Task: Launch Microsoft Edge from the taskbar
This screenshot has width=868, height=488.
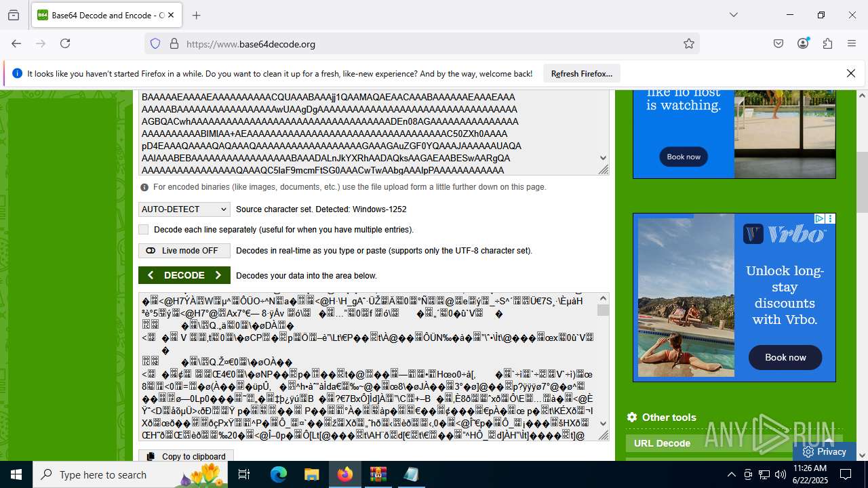Action: tap(279, 474)
